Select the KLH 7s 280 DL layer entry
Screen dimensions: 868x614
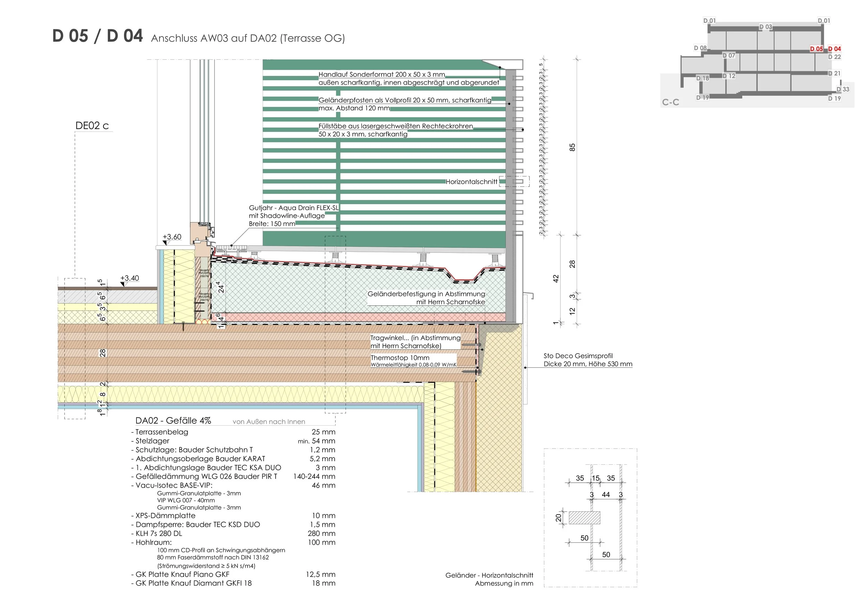[x=159, y=533]
